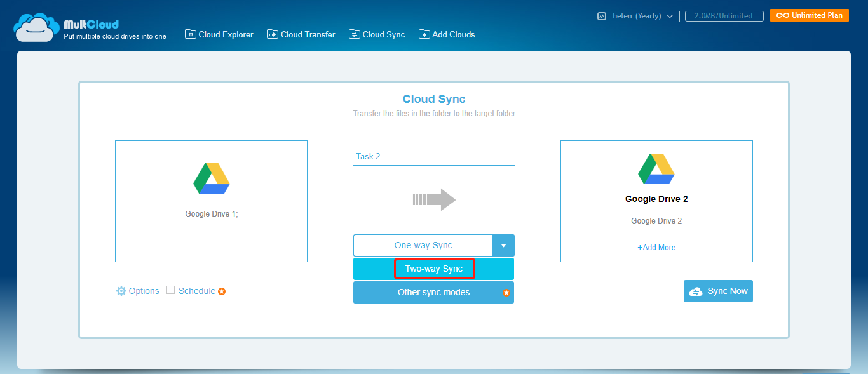
Task: Open Add Clouds menu item
Action: point(447,34)
